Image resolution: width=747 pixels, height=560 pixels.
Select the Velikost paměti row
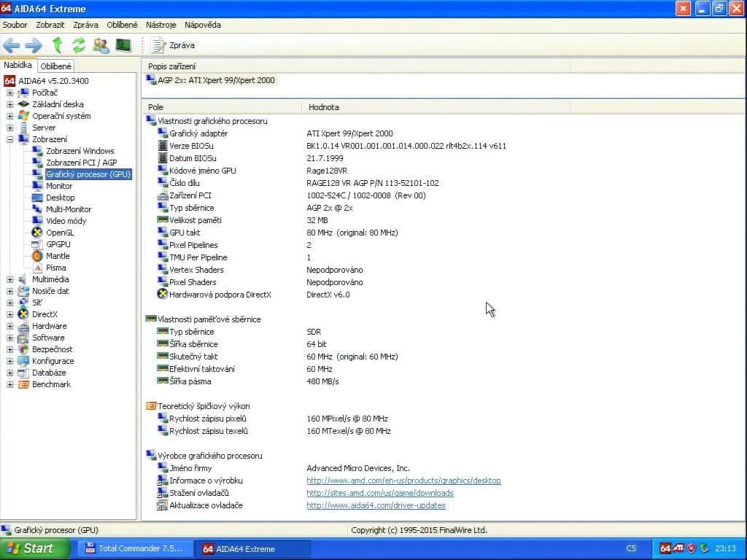coord(243,220)
